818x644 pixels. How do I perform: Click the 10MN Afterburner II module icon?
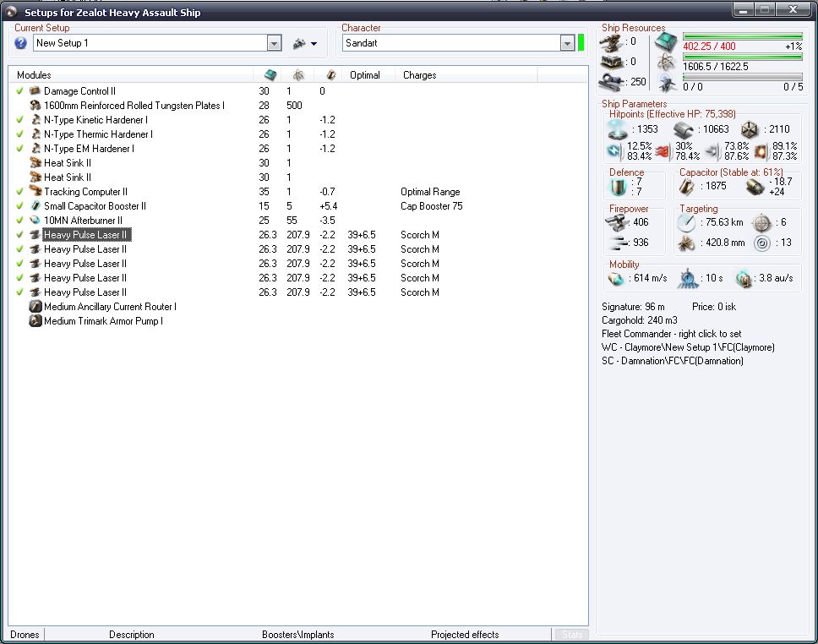pos(35,221)
